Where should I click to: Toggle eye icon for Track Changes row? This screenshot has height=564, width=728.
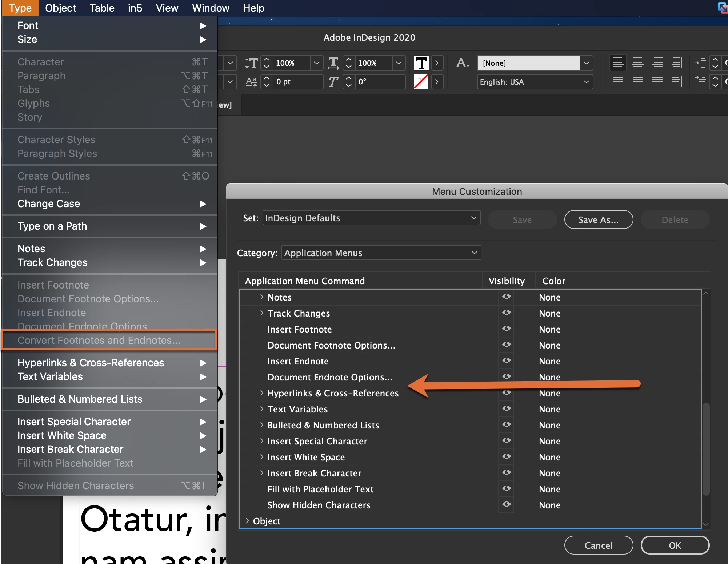506,313
